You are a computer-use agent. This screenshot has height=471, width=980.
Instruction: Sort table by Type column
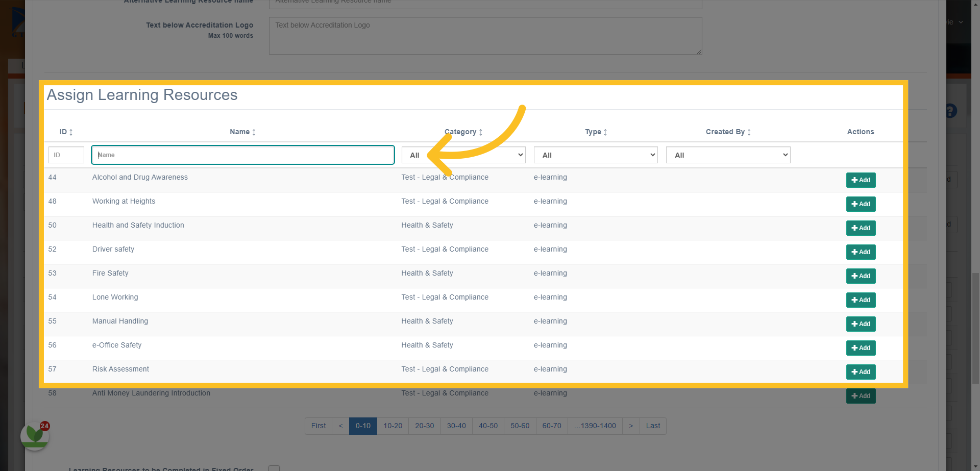(x=596, y=132)
